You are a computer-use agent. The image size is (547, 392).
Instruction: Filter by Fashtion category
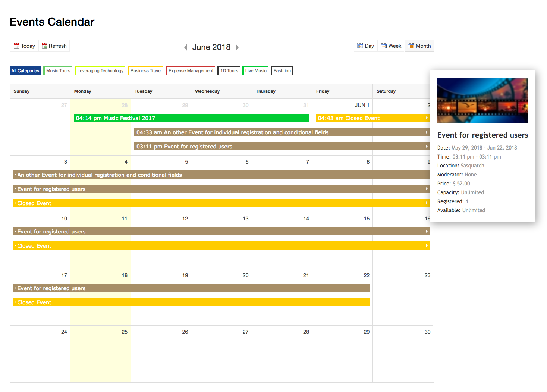pos(282,71)
